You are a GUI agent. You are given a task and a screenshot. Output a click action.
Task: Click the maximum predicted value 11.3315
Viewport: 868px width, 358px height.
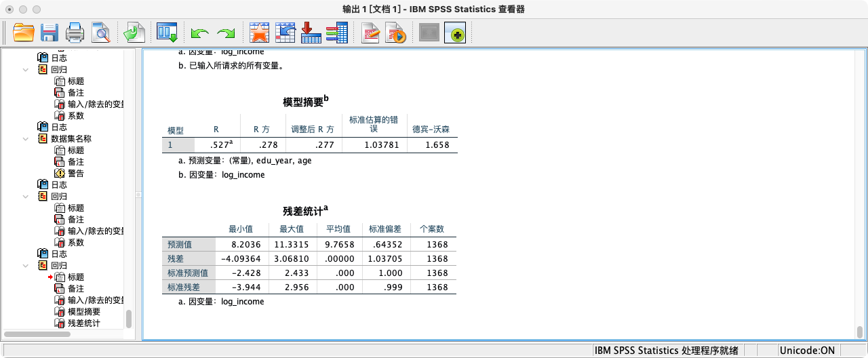tap(292, 245)
